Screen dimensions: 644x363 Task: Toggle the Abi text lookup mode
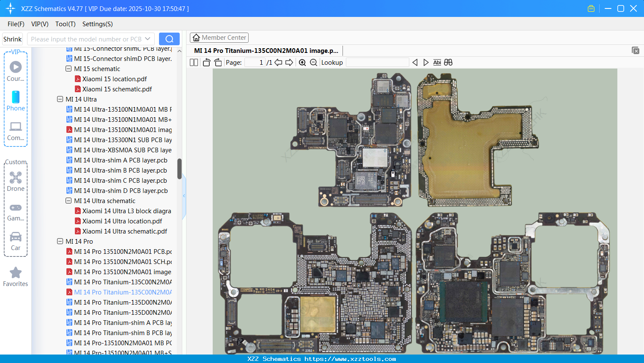[x=437, y=62]
